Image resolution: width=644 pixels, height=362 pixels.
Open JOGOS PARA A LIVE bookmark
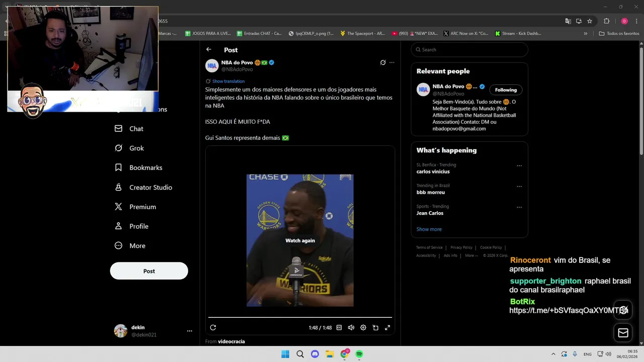click(x=208, y=33)
